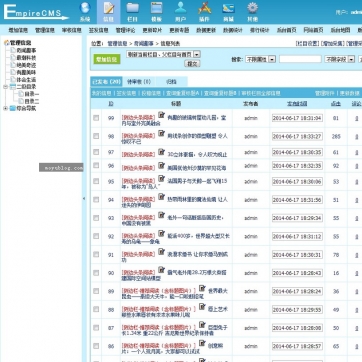
Task: Click the title-image icon in row ID 98
Action: (x=161, y=133)
